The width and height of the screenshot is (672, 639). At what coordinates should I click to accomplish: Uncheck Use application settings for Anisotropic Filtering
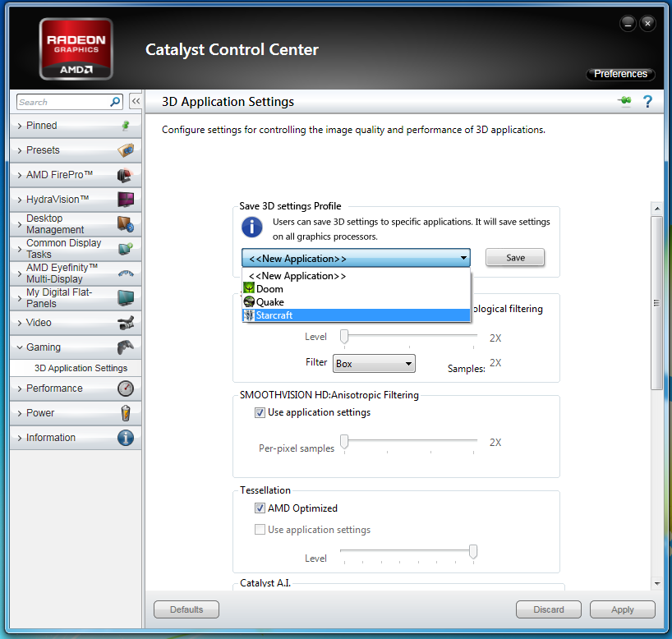[x=260, y=412]
